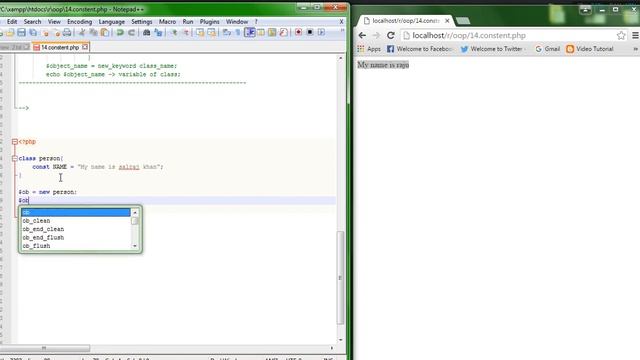Copy selection with the Copy toolbar icon
Image resolution: width=640 pixels, height=360 pixels.
coord(93,32)
